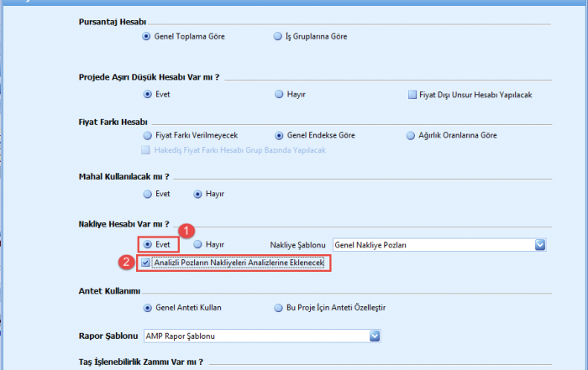
Task: Choose Hayır for Aşırı Düşük Hesabı
Action: point(278,95)
